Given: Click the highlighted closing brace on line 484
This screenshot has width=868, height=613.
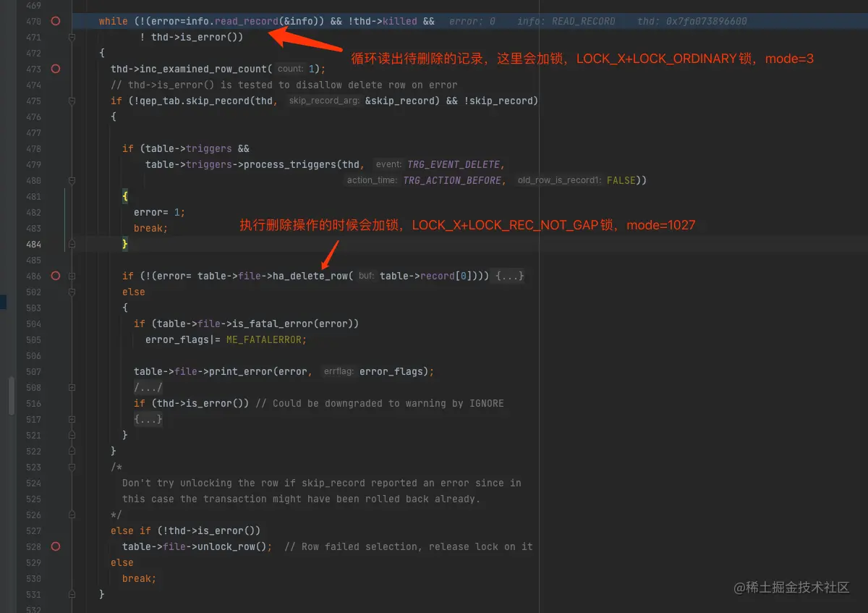Looking at the screenshot, I should [x=125, y=244].
